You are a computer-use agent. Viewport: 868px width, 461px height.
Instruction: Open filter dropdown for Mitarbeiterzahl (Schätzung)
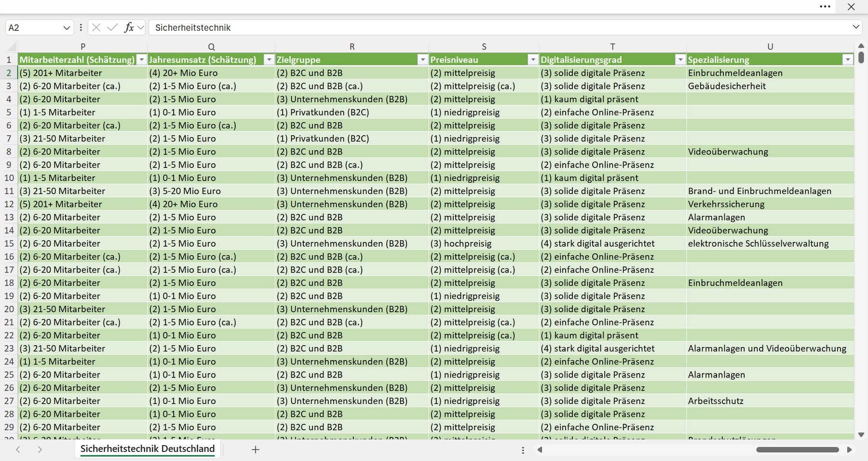[x=141, y=60]
